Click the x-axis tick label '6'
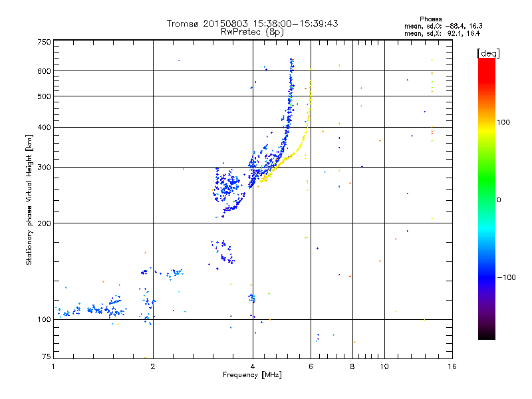This screenshot has height=399, width=532. (311, 366)
